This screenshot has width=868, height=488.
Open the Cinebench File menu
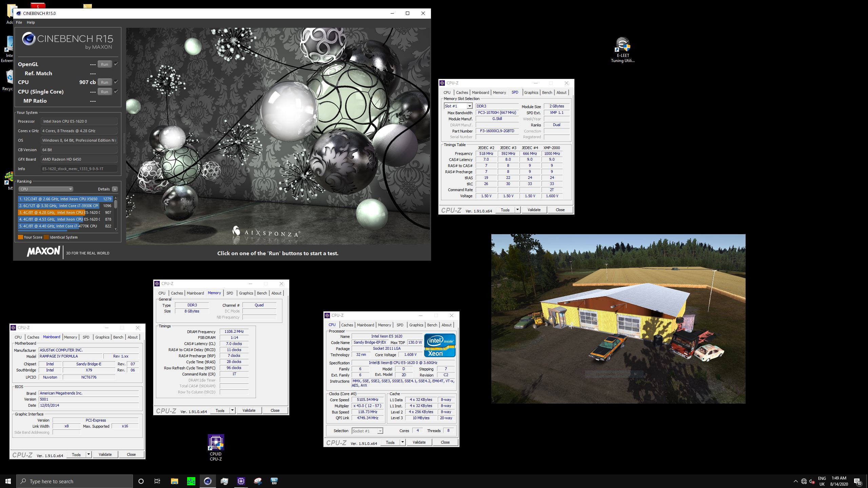[x=19, y=22]
